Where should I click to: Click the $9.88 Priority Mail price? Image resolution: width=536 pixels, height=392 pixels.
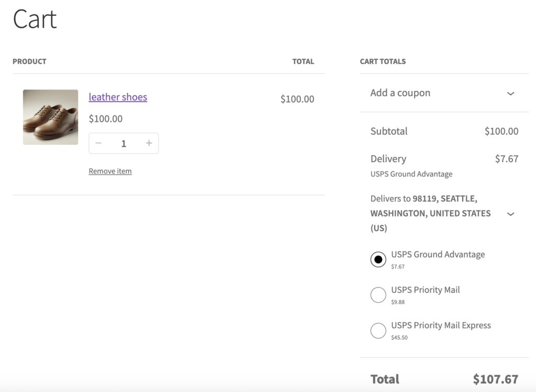[398, 302]
